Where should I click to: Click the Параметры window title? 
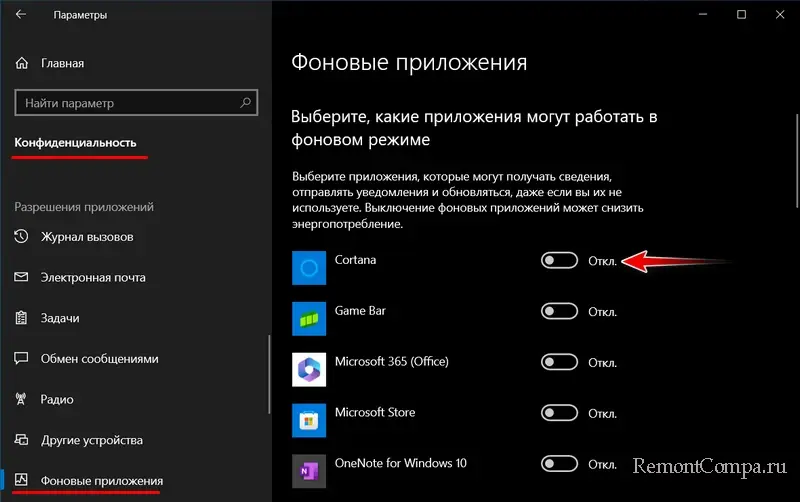coord(80,15)
